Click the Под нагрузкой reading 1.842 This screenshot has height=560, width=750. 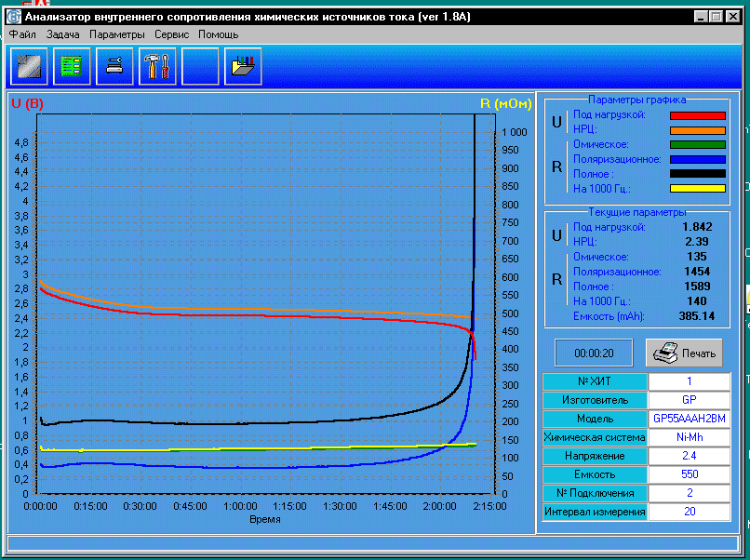697,227
